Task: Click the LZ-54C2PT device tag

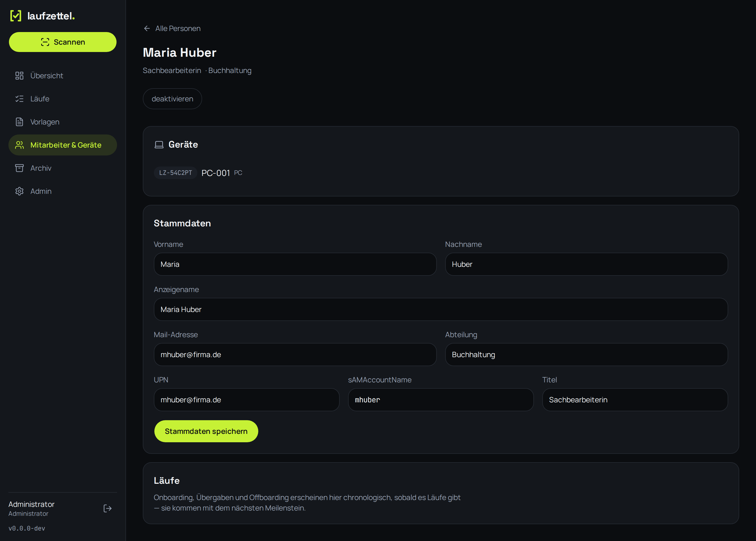Action: coord(175,173)
